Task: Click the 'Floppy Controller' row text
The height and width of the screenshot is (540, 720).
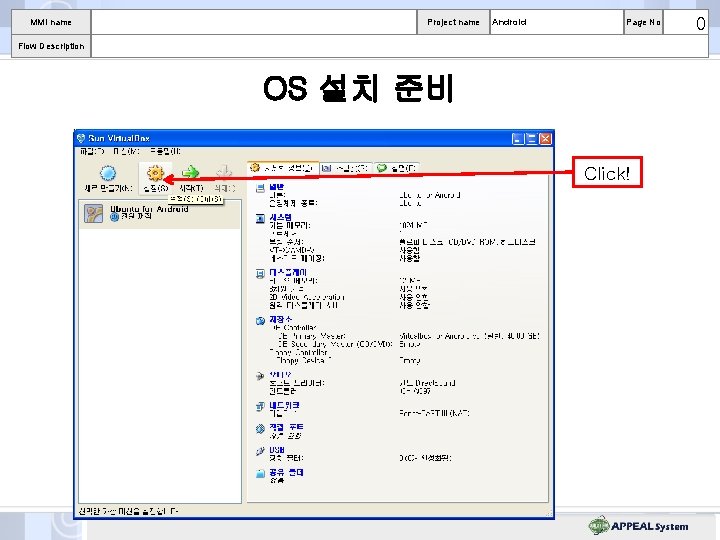Action: click(x=299, y=352)
